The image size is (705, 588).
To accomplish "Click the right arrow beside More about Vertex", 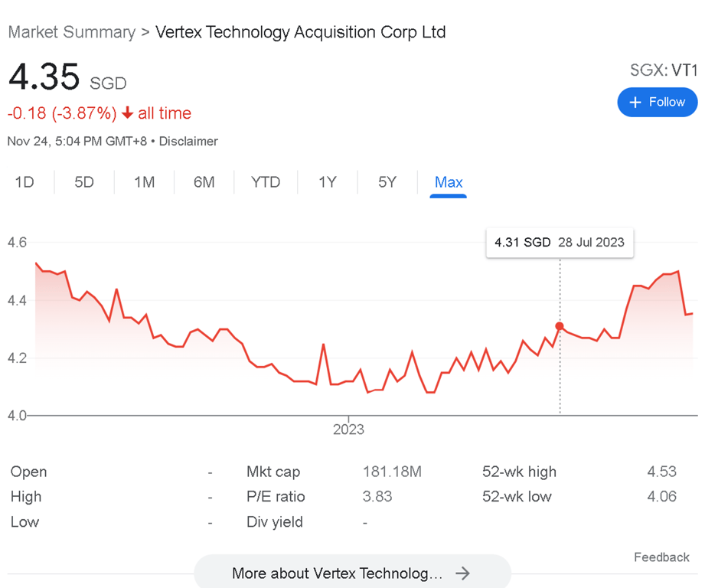I will (462, 573).
